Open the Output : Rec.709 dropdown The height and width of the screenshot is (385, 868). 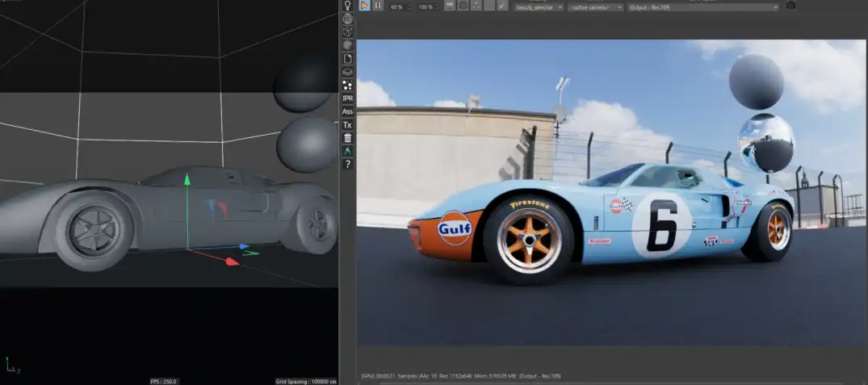(x=703, y=7)
